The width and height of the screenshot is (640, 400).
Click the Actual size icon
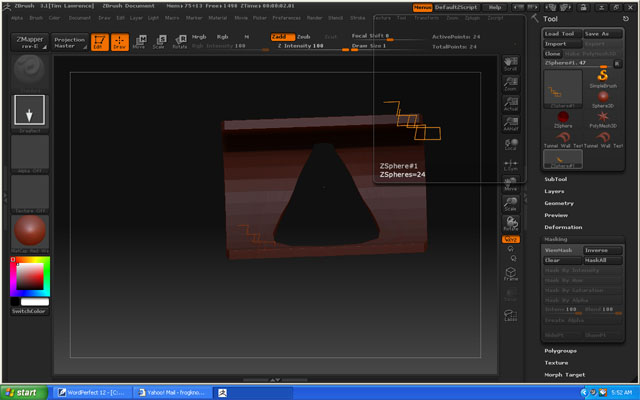pos(511,104)
